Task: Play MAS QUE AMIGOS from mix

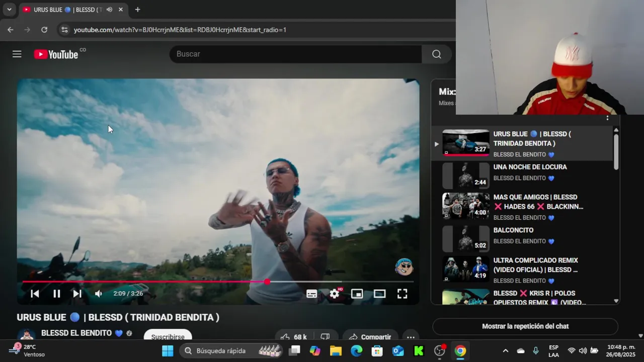Action: click(522, 207)
